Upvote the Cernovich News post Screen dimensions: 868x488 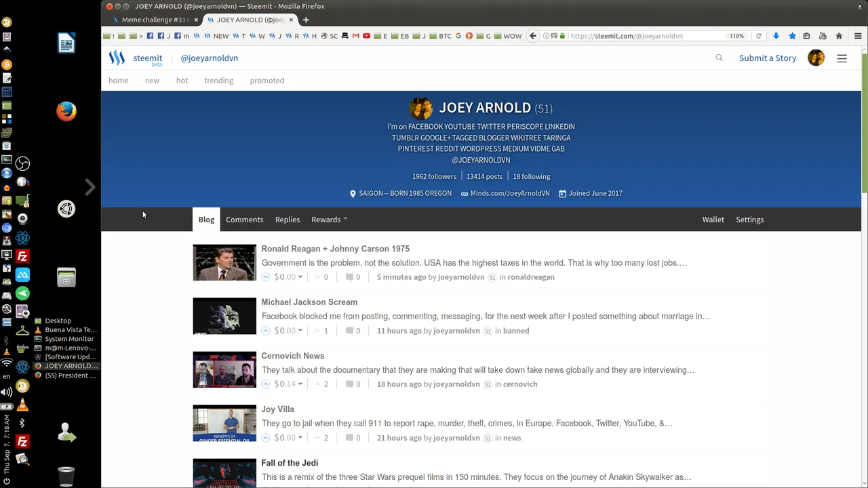[x=266, y=384]
